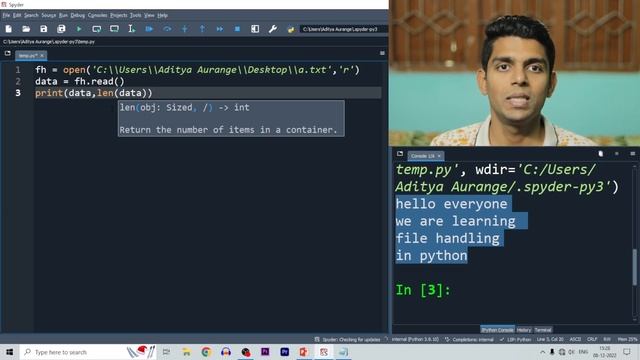Click taskbar search box
640x360 pixels.
(88, 352)
